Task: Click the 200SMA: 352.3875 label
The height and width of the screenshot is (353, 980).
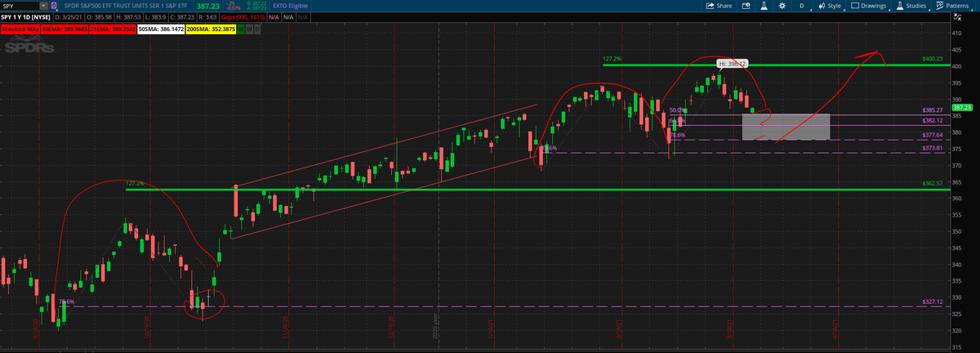Action: tap(212, 29)
